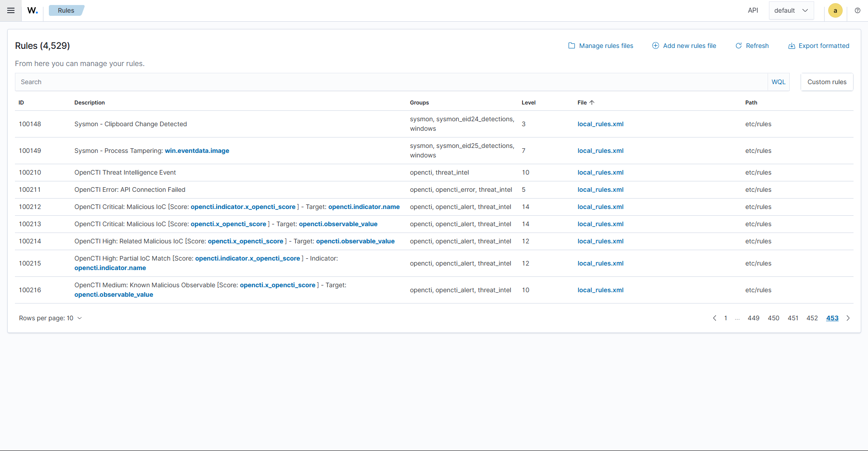Open local_rules.xml for rule 100149
Screen dimensions: 868x451
pos(600,151)
